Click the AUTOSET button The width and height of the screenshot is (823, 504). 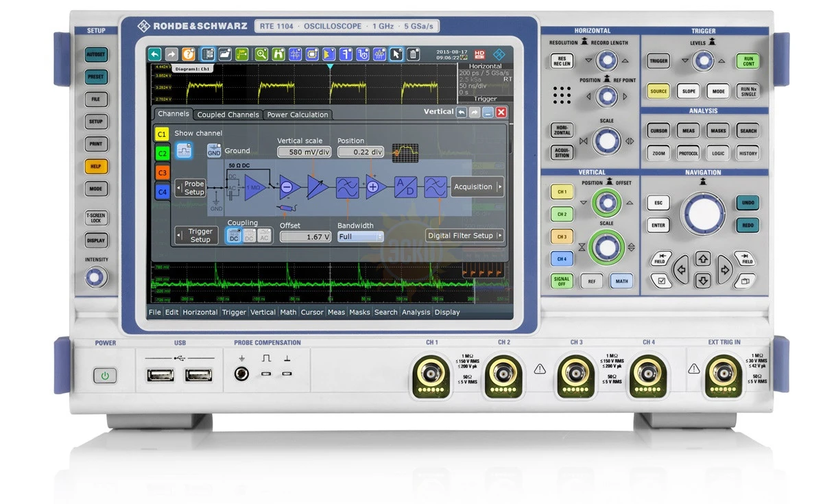(x=96, y=53)
